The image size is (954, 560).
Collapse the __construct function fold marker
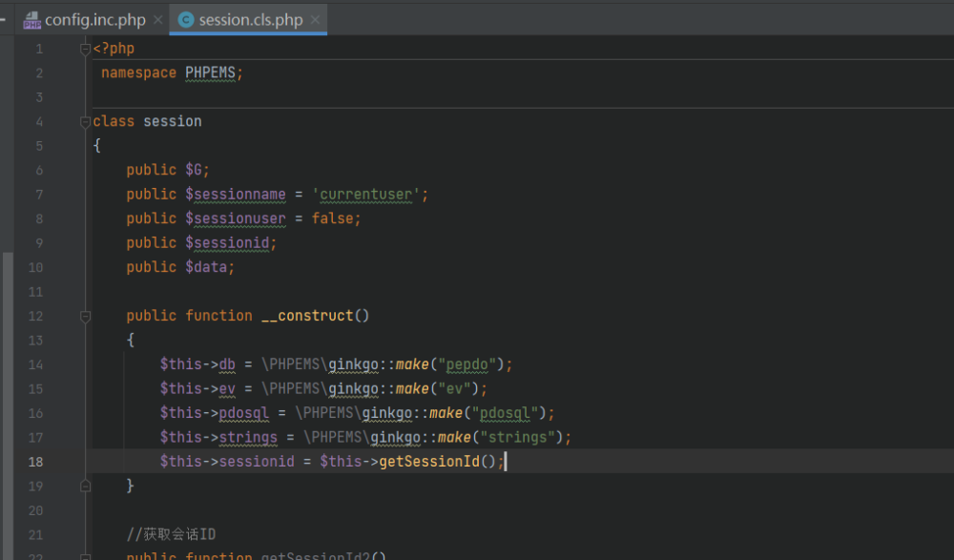click(85, 317)
